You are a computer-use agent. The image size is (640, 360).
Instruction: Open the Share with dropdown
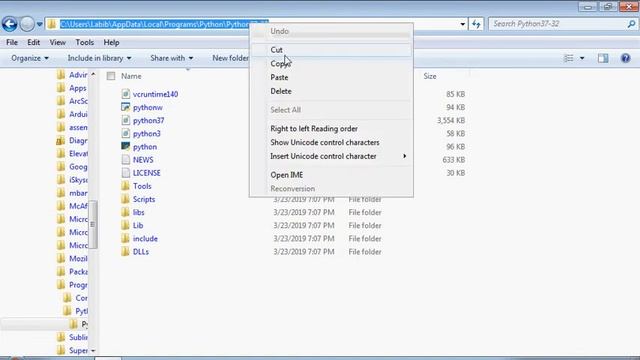point(171,58)
